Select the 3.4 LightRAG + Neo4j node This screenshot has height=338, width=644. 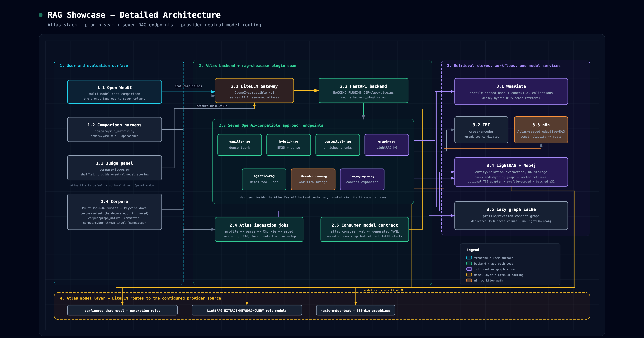tap(511, 172)
